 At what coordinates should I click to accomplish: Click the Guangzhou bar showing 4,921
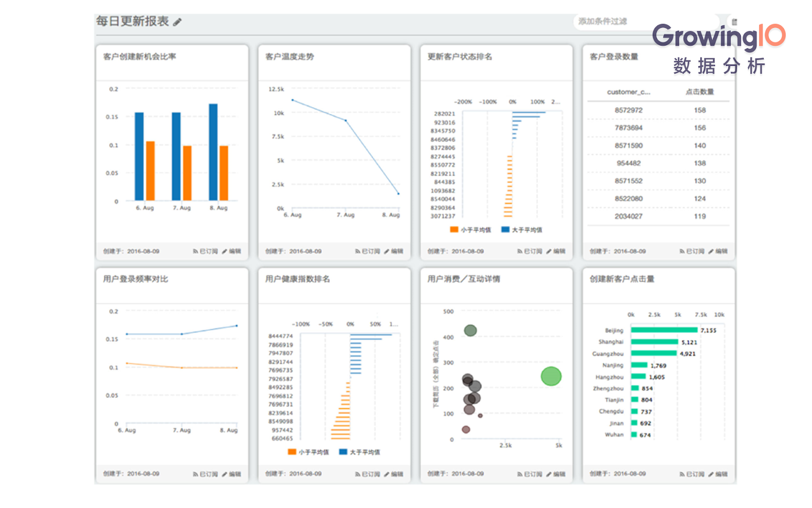coord(654,353)
